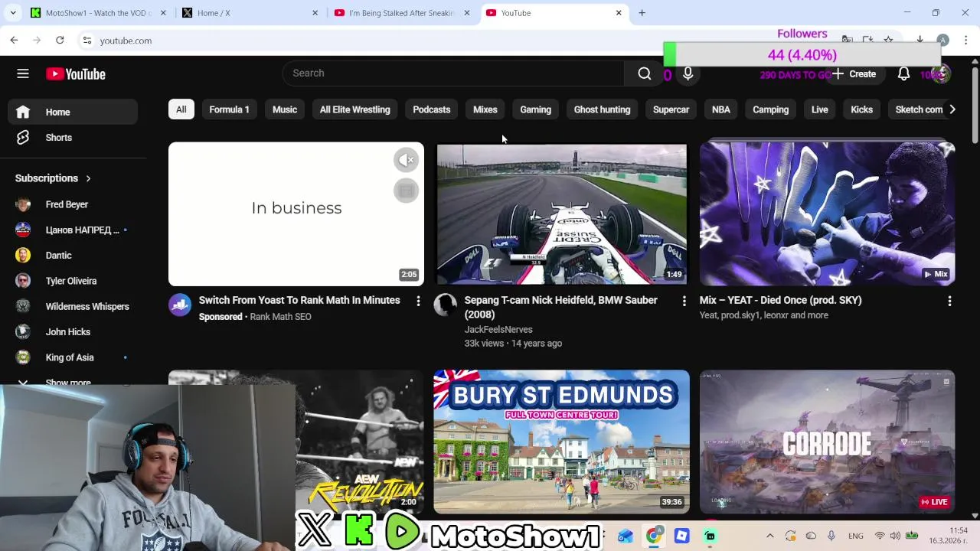Screen dimensions: 980x551
Task: Click Outlook icon in taskbar
Action: [626, 536]
